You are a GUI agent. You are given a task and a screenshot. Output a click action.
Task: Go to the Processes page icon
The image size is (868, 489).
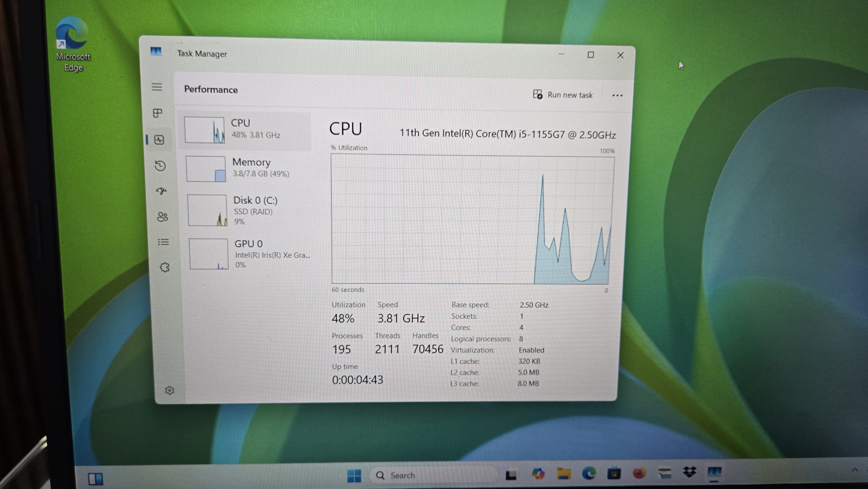pyautogui.click(x=158, y=113)
